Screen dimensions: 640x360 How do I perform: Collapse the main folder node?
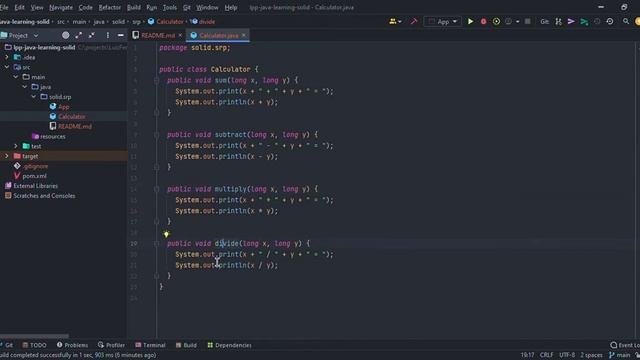[x=16, y=77]
